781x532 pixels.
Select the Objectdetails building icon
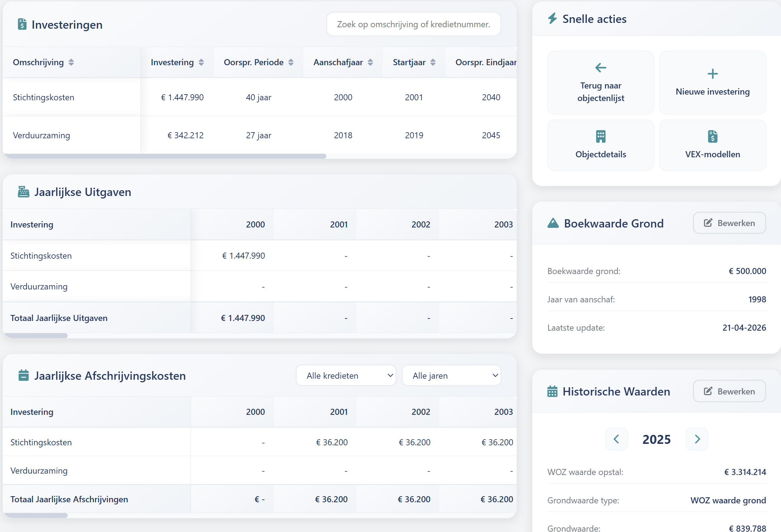click(x=600, y=136)
